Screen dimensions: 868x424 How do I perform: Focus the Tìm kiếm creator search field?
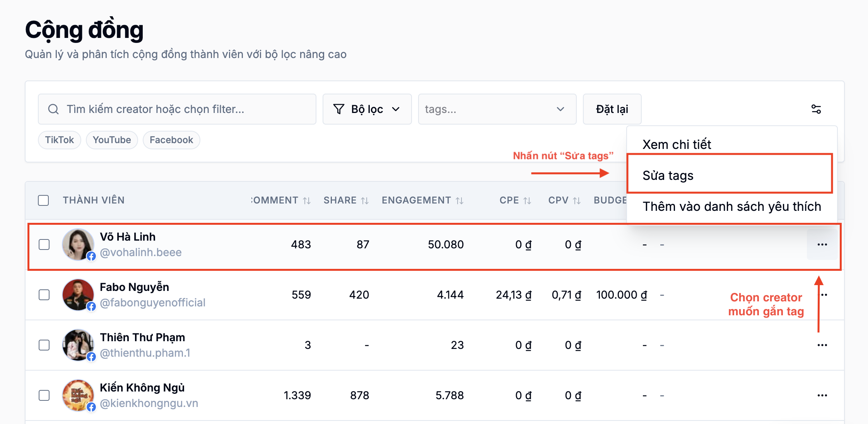click(177, 109)
